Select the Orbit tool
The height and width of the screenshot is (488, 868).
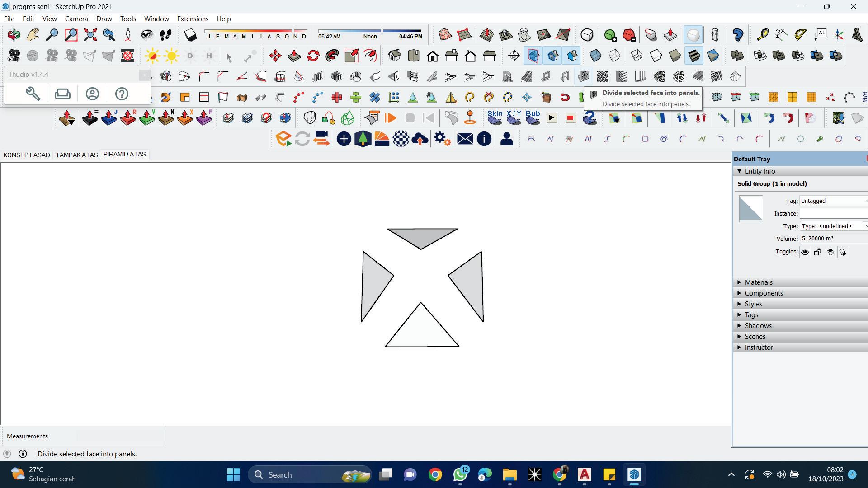pyautogui.click(x=14, y=35)
